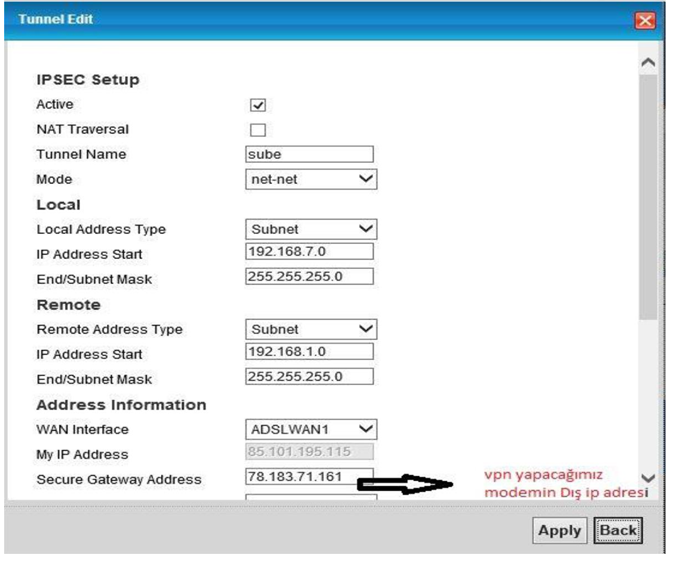
Task: Click the Apply button
Action: [560, 530]
